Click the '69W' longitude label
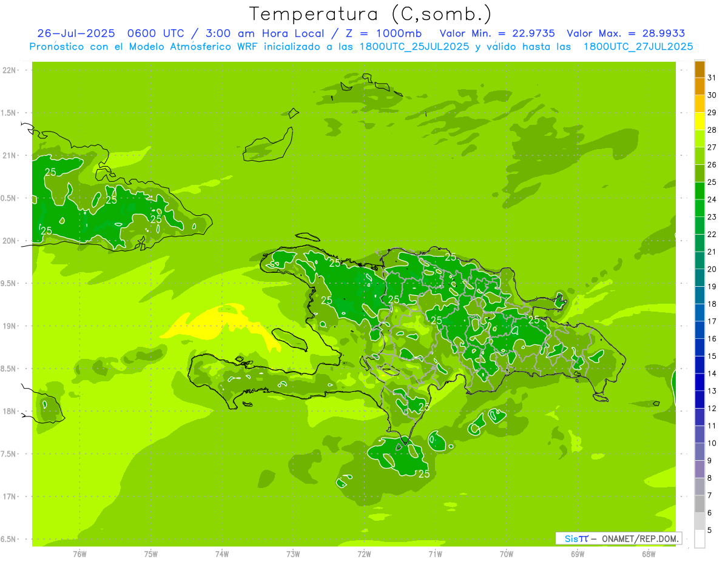Image resolution: width=728 pixels, height=562 pixels. coord(578,554)
